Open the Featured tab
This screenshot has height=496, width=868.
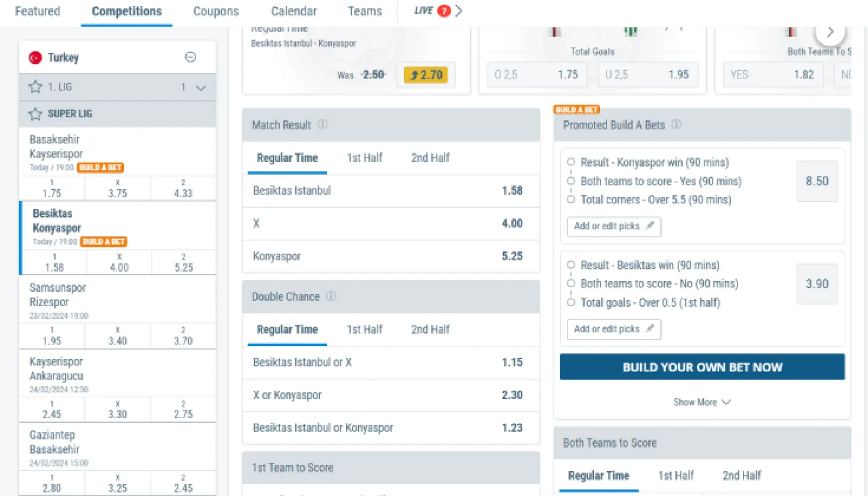click(38, 11)
